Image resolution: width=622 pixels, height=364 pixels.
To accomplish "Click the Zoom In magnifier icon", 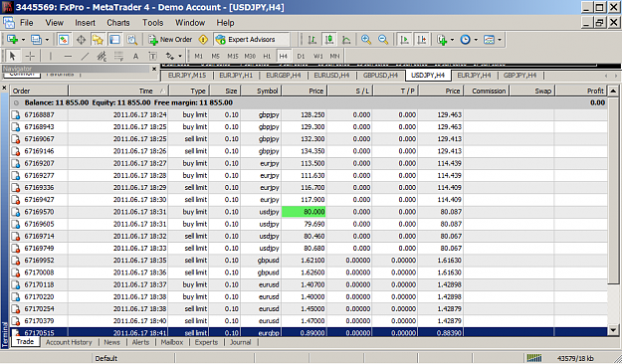I will pos(366,40).
